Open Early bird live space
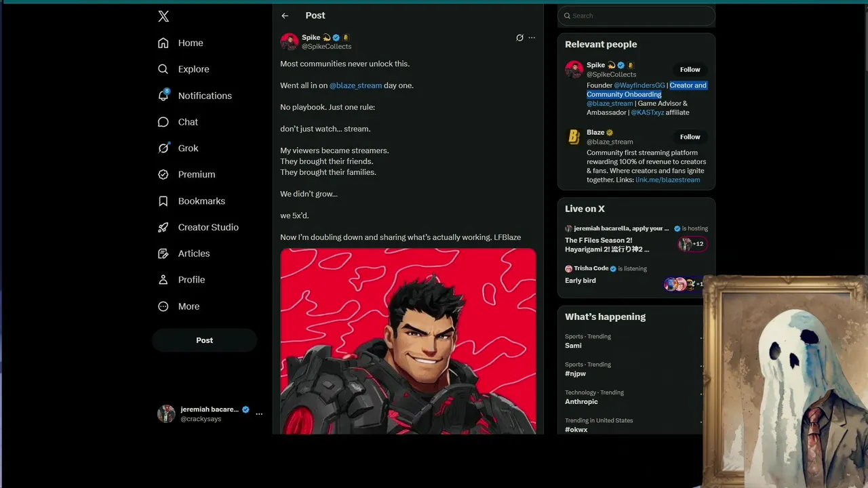 click(x=580, y=281)
